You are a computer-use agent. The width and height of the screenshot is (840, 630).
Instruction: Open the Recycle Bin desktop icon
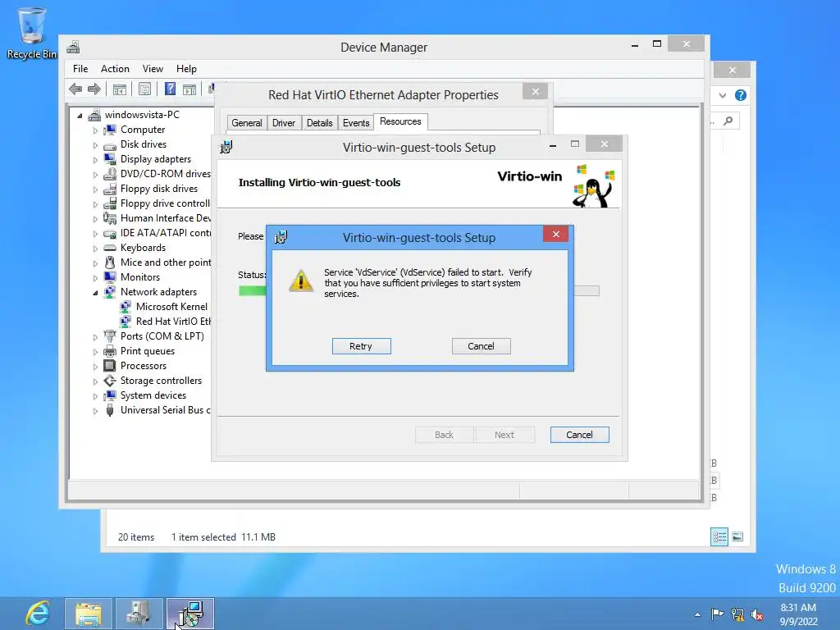click(32, 33)
